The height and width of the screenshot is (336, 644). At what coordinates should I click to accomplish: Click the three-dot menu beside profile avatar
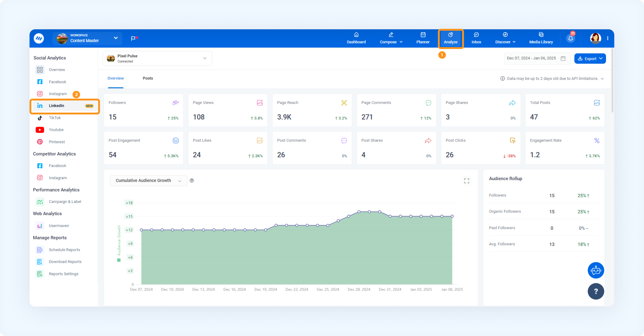pos(607,38)
